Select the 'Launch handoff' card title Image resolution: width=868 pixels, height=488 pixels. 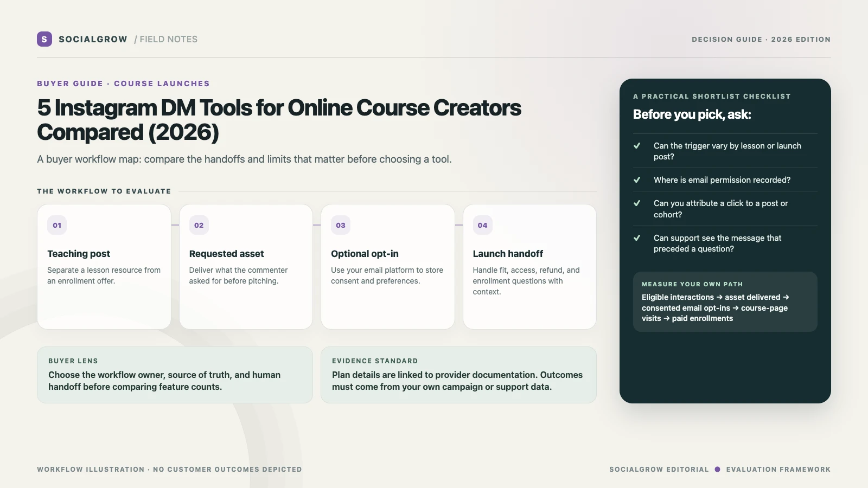[x=508, y=254]
